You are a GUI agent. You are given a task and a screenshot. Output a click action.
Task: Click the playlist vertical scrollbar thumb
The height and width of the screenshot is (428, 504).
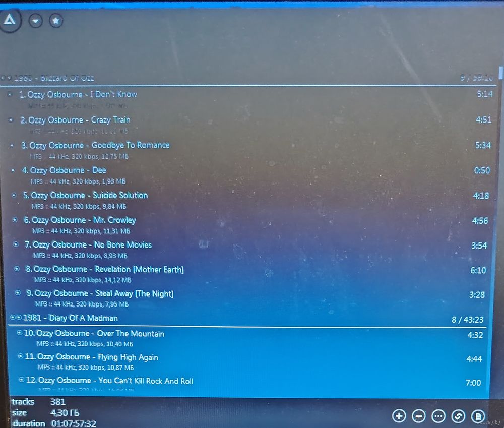coord(501,73)
